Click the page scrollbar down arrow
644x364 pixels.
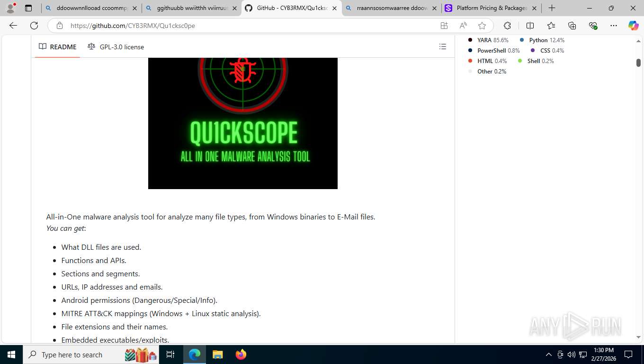638,337
